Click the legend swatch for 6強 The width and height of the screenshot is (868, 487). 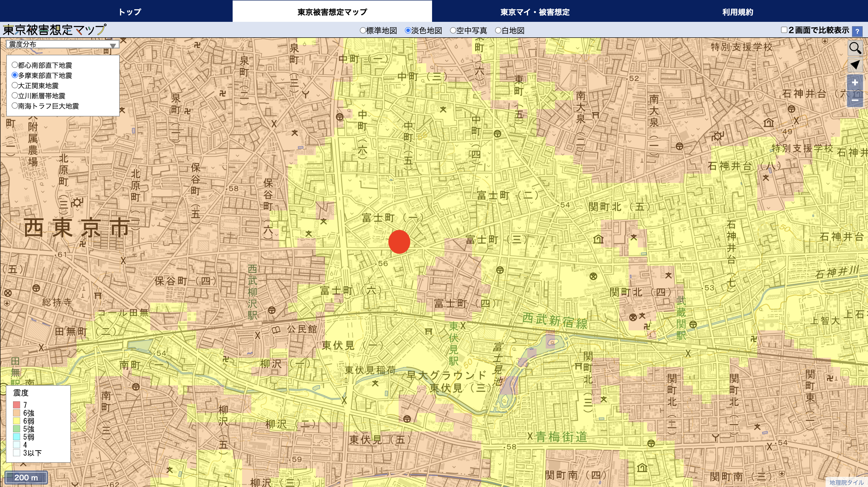[16, 413]
